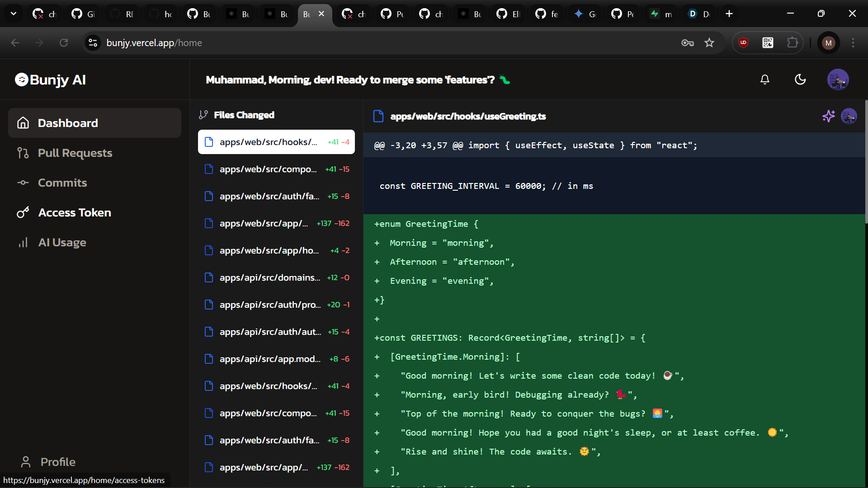
Task: Open Profile in the sidebar
Action: tap(57, 462)
